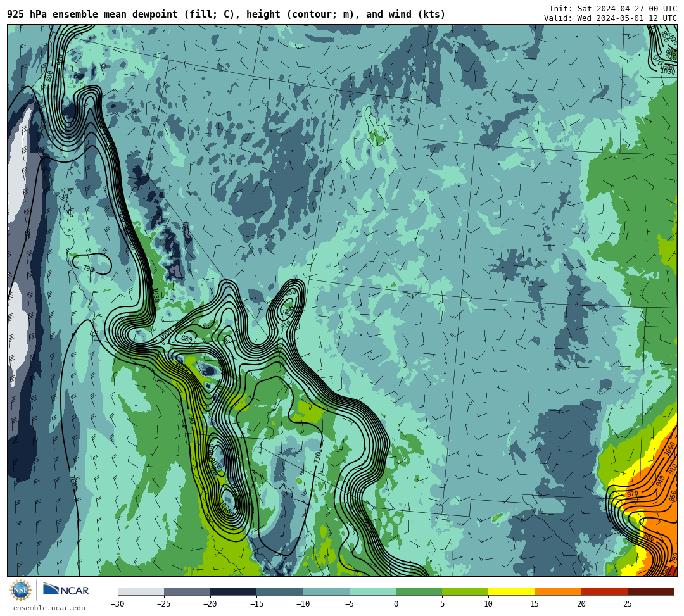Click the green 0 to 5 colorbar segment

point(419,591)
